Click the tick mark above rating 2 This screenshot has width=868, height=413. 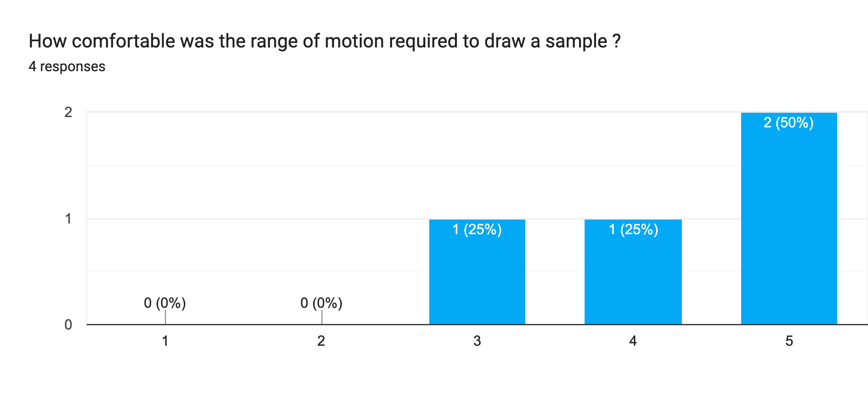click(x=322, y=317)
